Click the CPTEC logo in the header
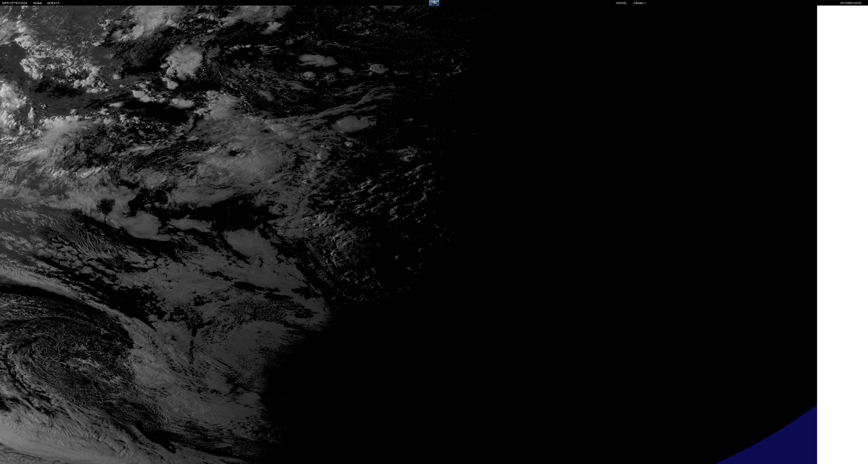 (x=434, y=3)
